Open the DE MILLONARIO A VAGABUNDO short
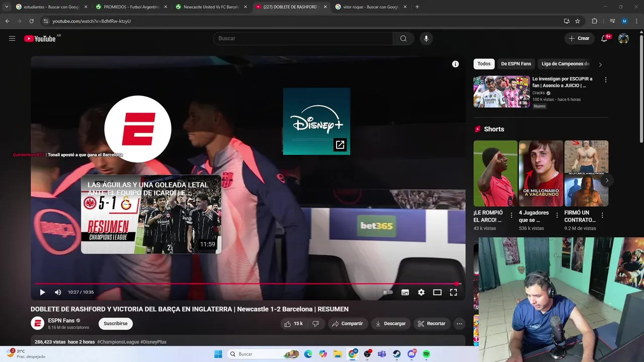Screen dimensions: 644x362 coord(541,173)
